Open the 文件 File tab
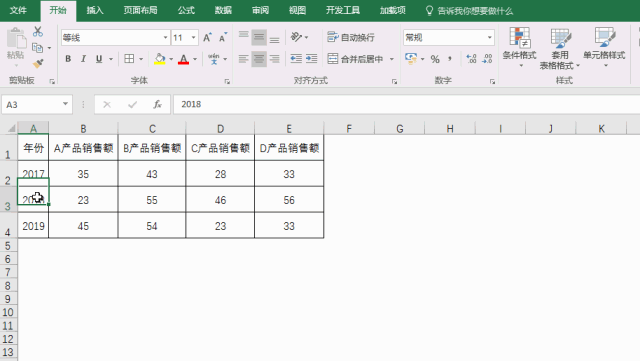The width and height of the screenshot is (640, 361). 18,10
